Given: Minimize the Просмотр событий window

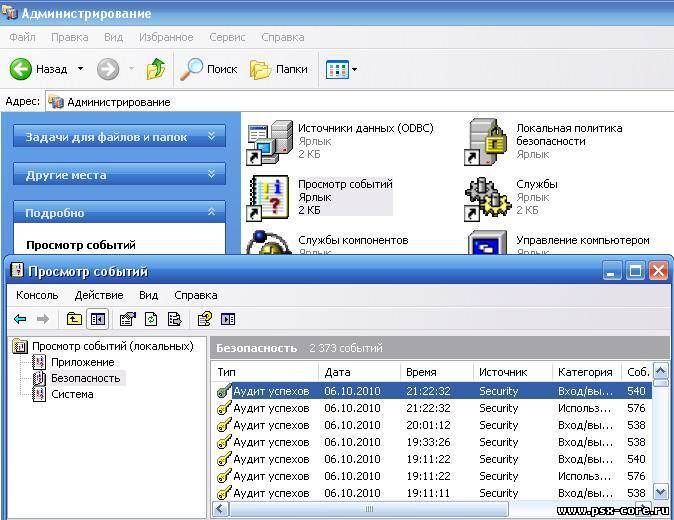Looking at the screenshot, I should [612, 271].
